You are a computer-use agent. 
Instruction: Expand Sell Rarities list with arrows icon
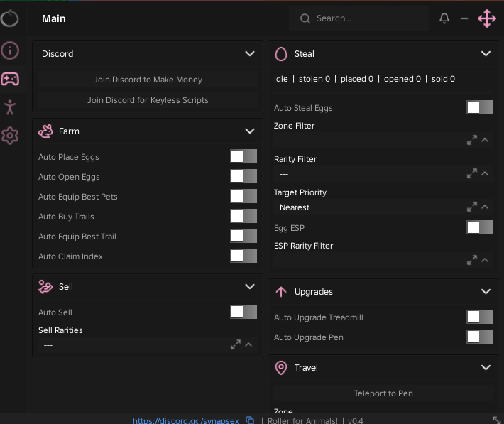[x=236, y=344]
